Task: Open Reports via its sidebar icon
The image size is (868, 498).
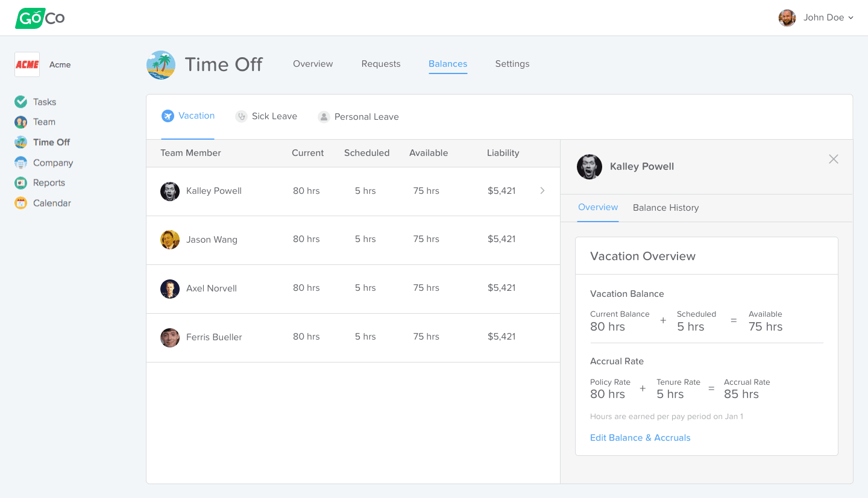Action: click(21, 183)
